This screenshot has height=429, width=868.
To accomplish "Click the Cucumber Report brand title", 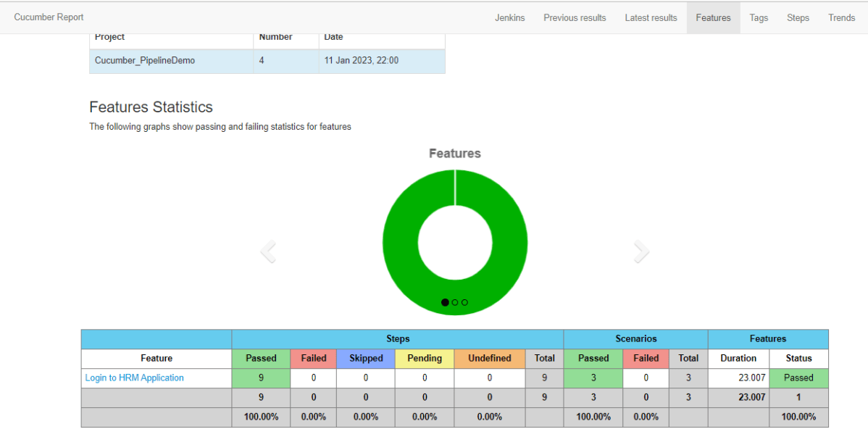I will [x=49, y=17].
